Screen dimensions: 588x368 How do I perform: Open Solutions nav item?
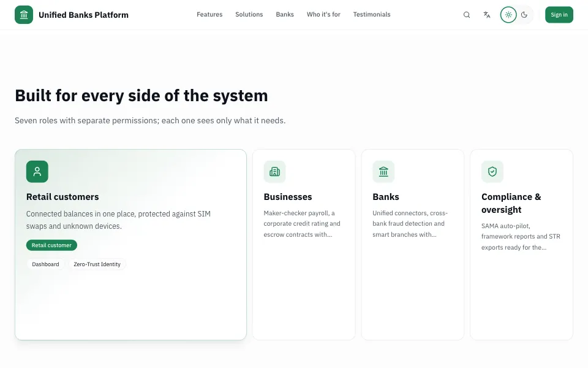249,14
